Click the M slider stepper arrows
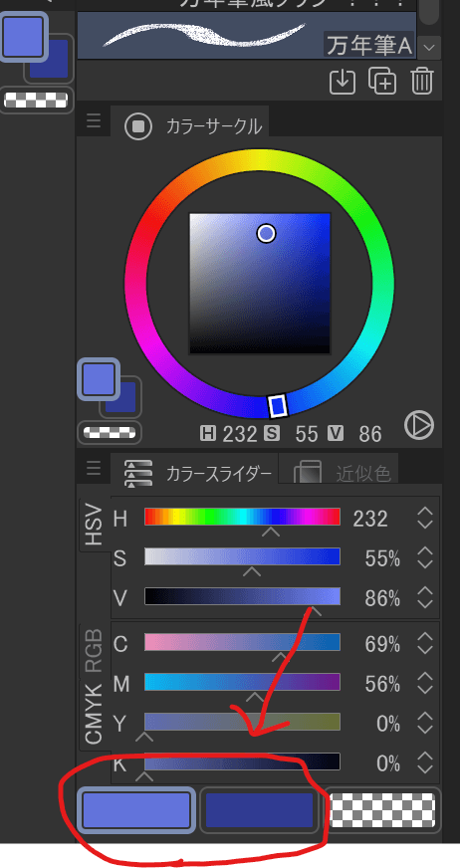Image resolution: width=460 pixels, height=868 pixels. pos(424,684)
